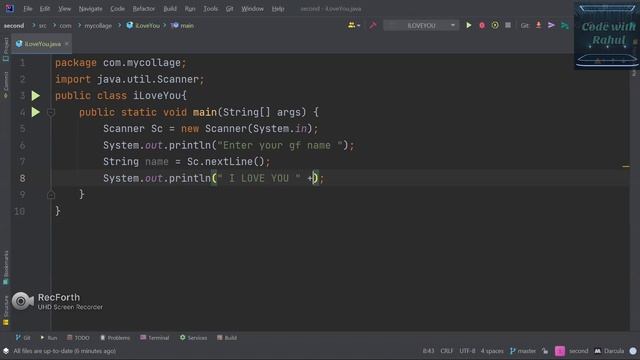Open the Terminal tool window button
This screenshot has width=640, height=360.
click(x=155, y=338)
